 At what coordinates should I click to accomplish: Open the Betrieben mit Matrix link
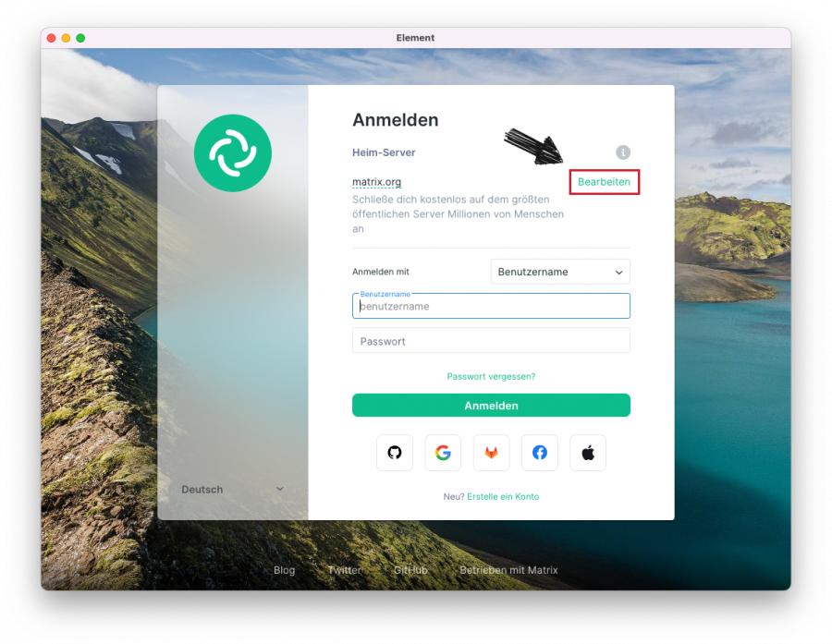tap(508, 570)
